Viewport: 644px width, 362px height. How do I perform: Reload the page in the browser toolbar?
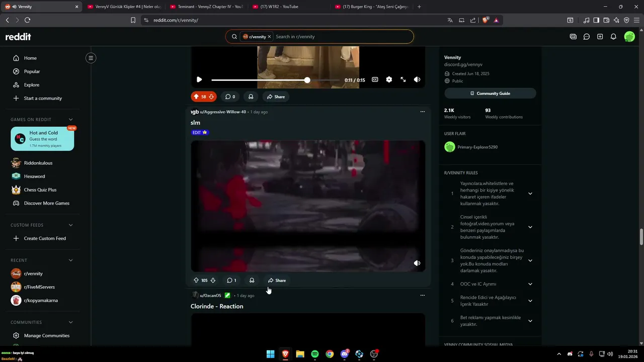[x=27, y=20]
